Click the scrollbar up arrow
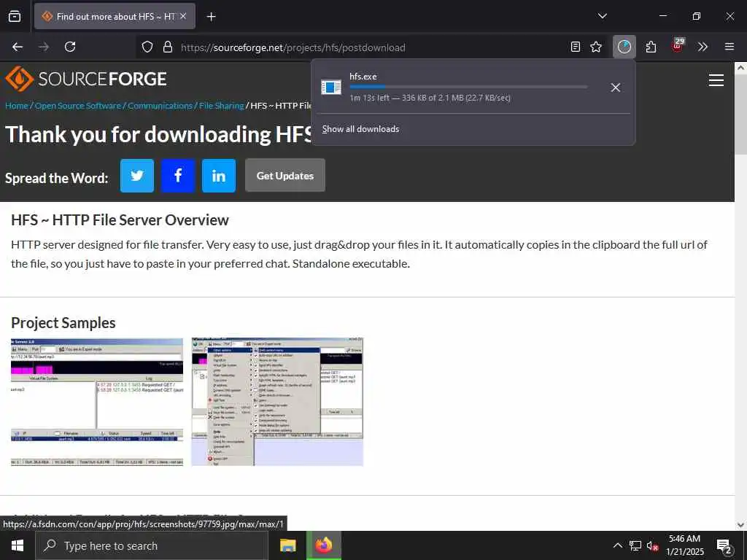The height and width of the screenshot is (560, 747). point(741,68)
